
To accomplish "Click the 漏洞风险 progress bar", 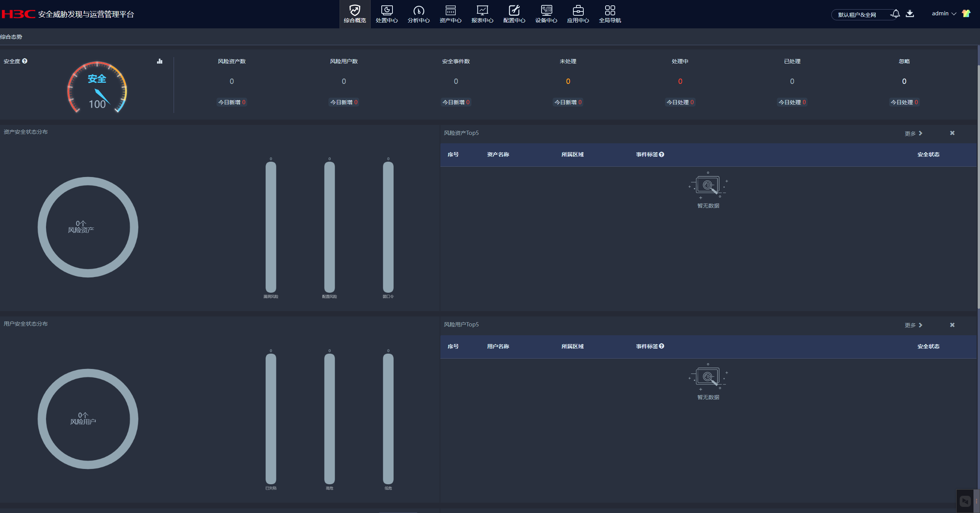I will coord(271,227).
